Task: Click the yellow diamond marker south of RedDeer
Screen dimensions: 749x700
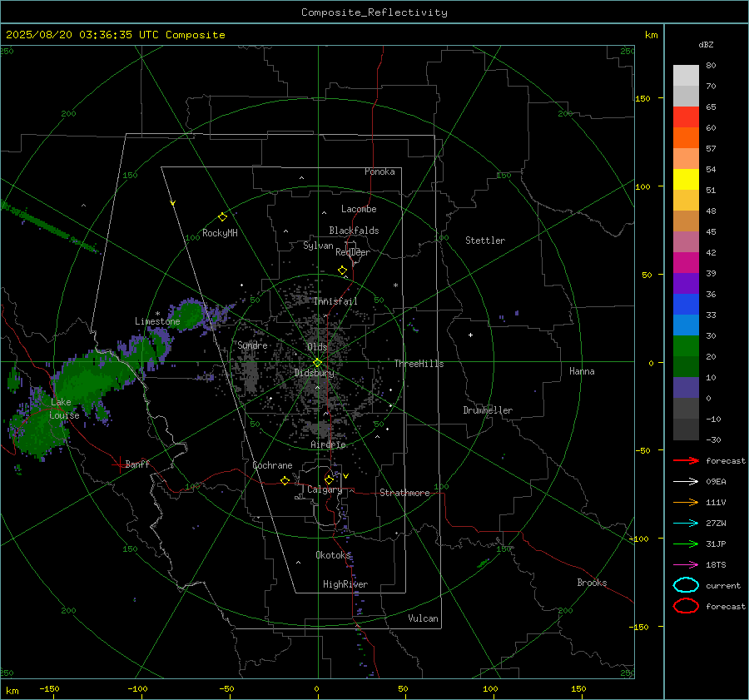Action: (342, 271)
